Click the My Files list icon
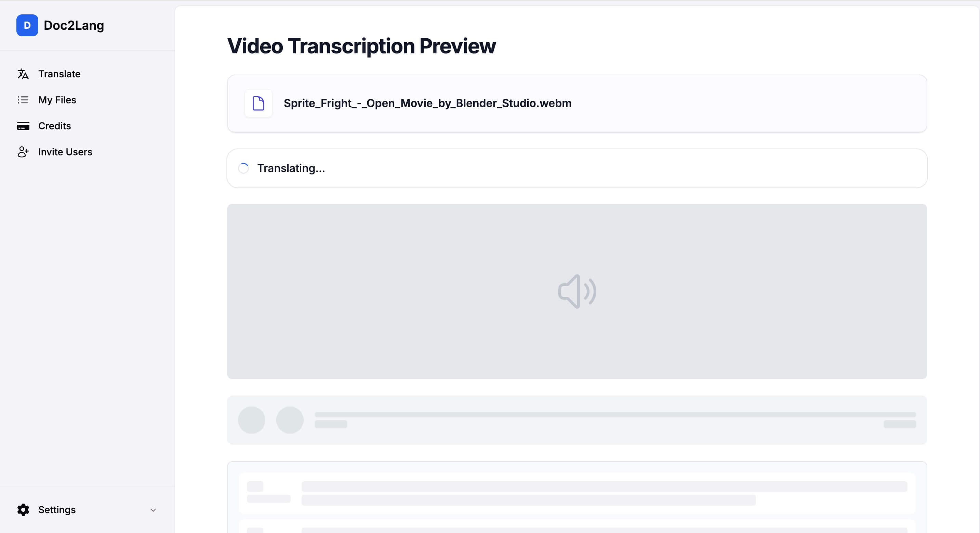This screenshot has height=533, width=980. pyautogui.click(x=23, y=100)
